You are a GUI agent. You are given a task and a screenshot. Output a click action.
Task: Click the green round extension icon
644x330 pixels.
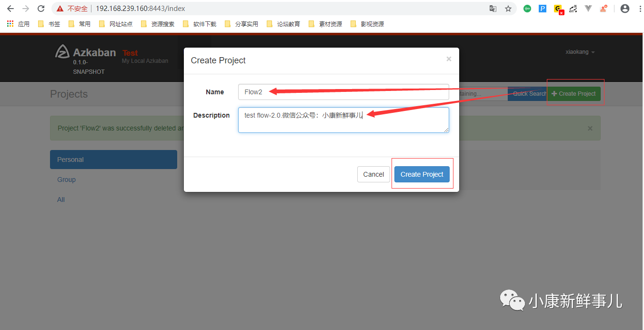click(527, 9)
